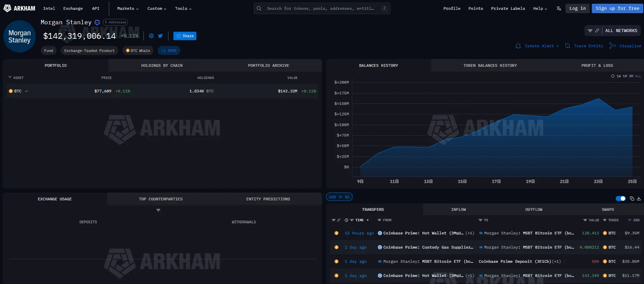The image size is (644, 284).
Task: Select the 1W chart time range
Action: click(x=619, y=76)
